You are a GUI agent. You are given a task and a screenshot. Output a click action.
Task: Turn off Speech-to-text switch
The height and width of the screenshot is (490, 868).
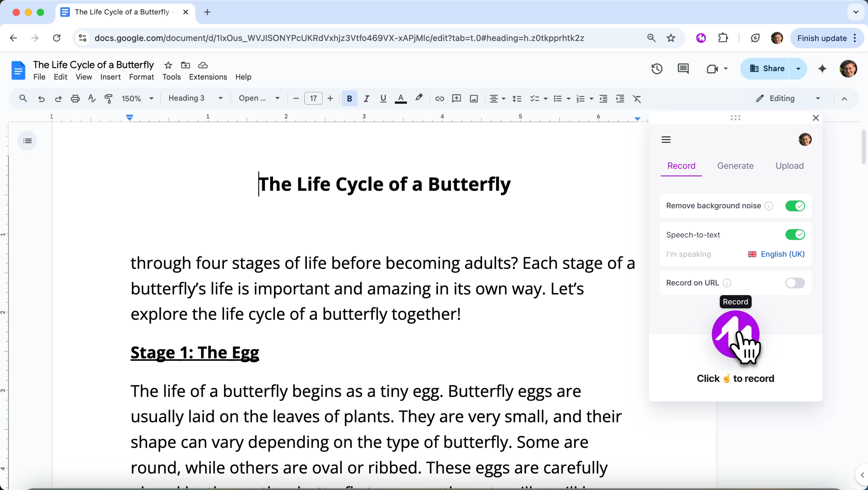pos(795,235)
